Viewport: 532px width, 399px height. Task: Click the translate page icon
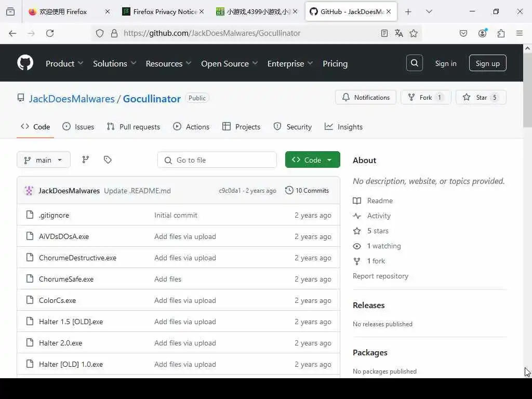398,33
